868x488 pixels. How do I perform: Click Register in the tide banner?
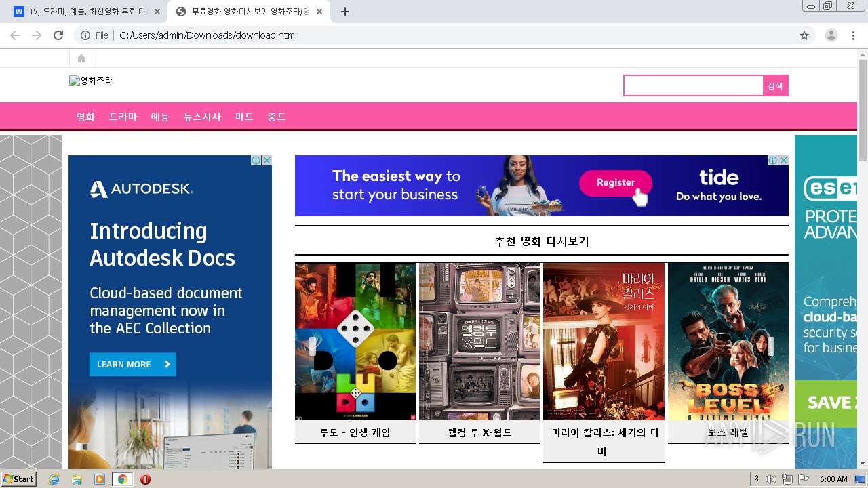(616, 182)
